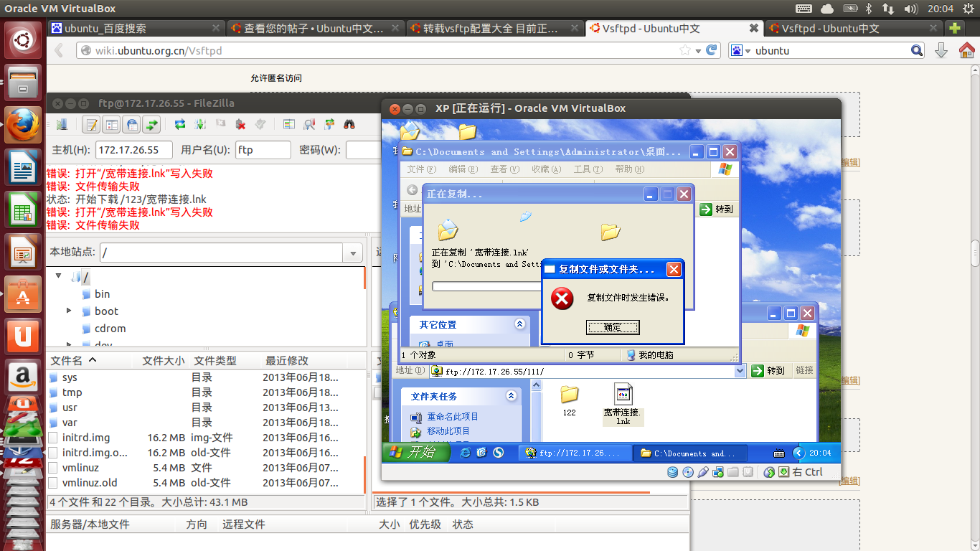Image resolution: width=980 pixels, height=551 pixels.
Task: Open FileZilla Site Manager icon
Action: click(x=62, y=124)
